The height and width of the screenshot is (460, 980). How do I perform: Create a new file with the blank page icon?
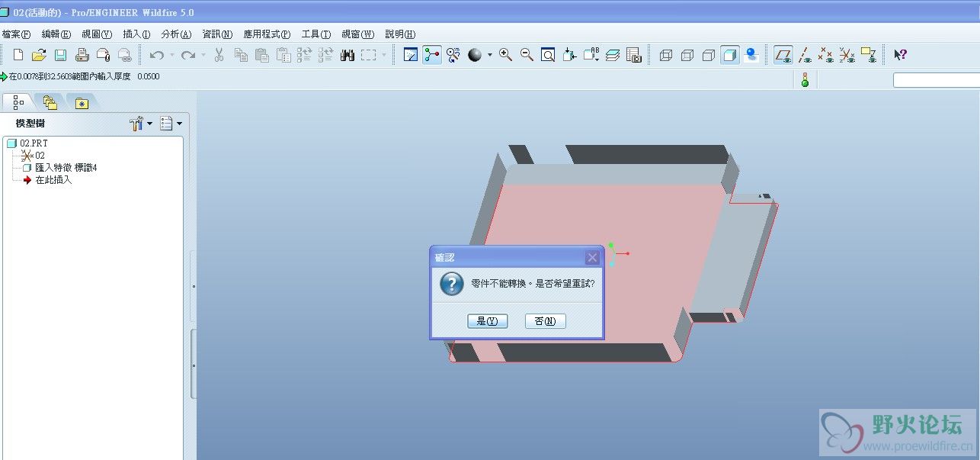[x=18, y=55]
